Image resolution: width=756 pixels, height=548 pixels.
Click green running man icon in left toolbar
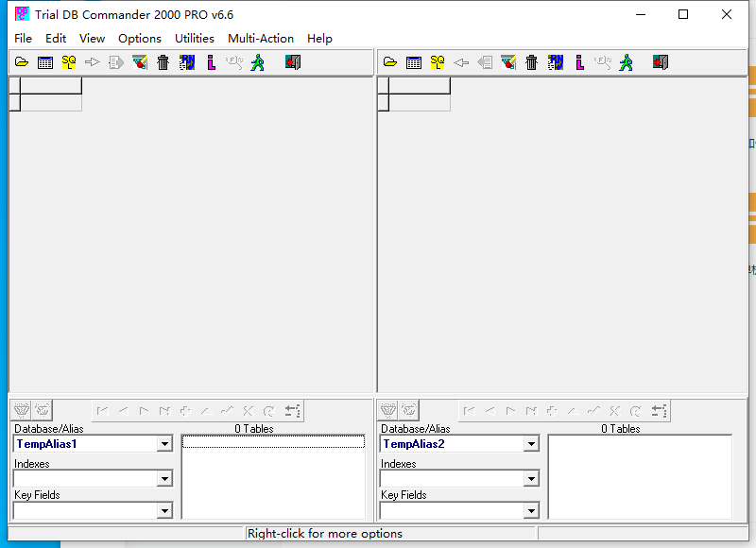coord(257,62)
